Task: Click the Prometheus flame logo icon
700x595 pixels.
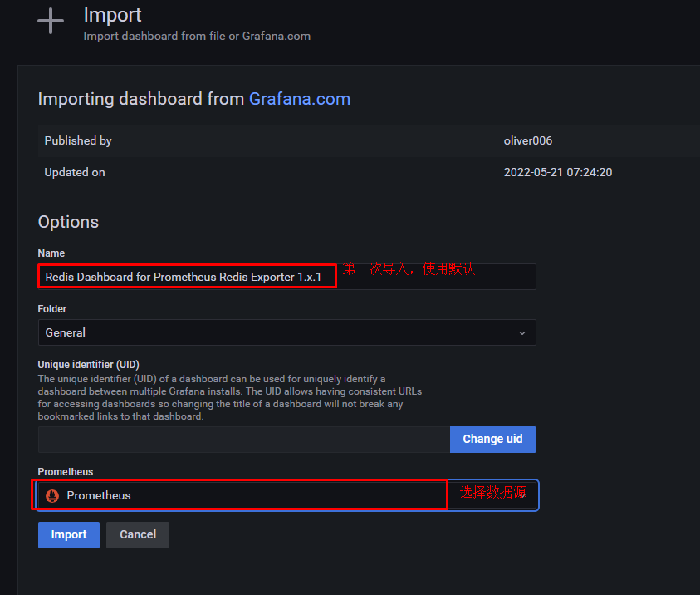Action: (52, 495)
